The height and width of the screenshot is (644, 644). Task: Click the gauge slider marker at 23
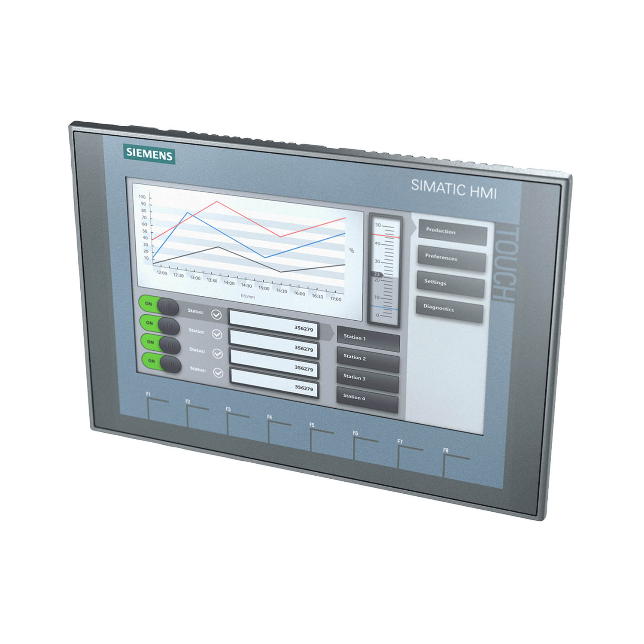tap(377, 274)
